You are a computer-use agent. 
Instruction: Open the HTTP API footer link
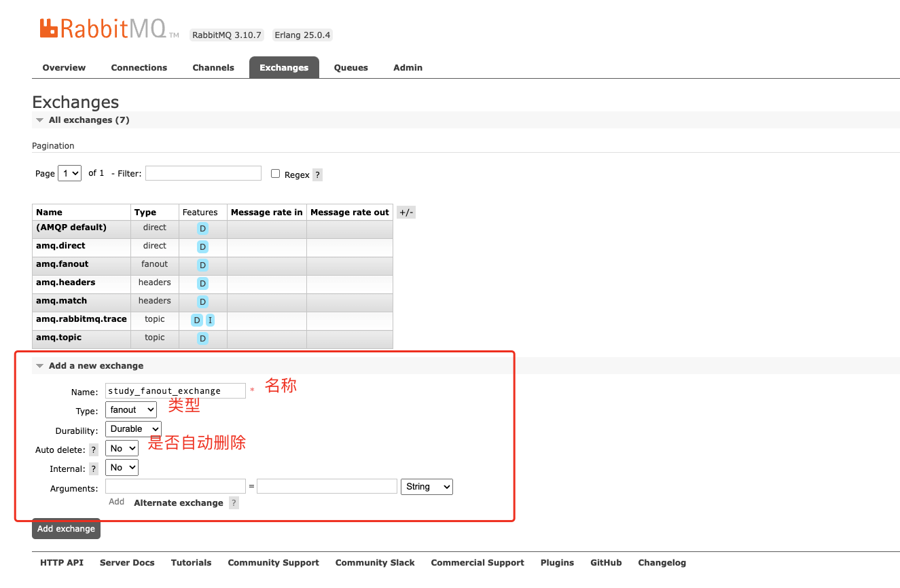pos(62,563)
